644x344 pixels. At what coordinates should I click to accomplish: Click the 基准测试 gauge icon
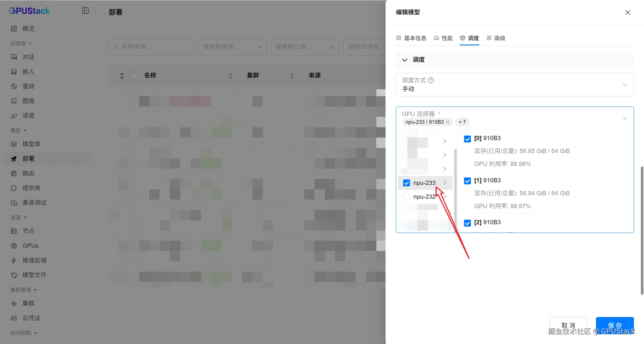14,203
